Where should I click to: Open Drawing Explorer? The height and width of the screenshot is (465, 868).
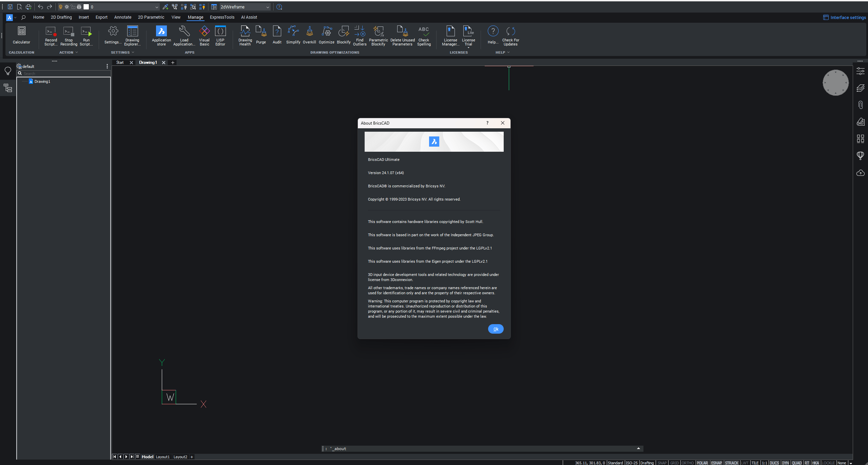tap(132, 36)
